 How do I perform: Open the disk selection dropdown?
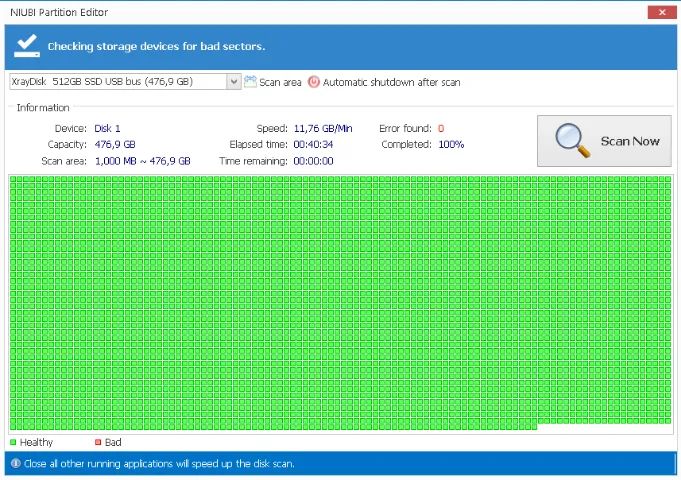pyautogui.click(x=234, y=82)
